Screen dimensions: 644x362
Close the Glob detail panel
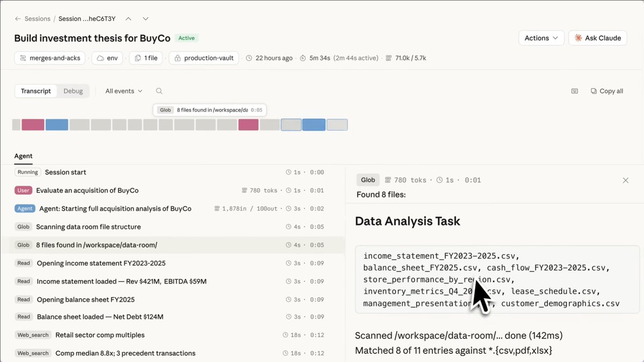[x=625, y=180]
